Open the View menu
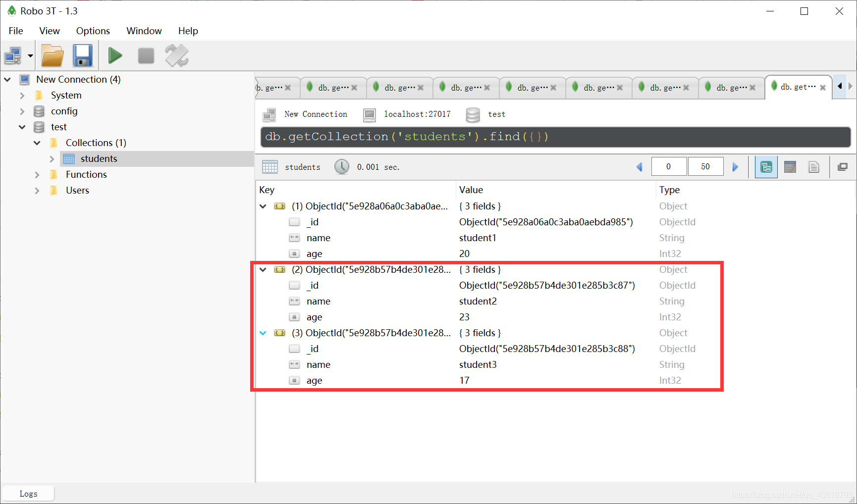This screenshot has height=504, width=857. pyautogui.click(x=50, y=31)
